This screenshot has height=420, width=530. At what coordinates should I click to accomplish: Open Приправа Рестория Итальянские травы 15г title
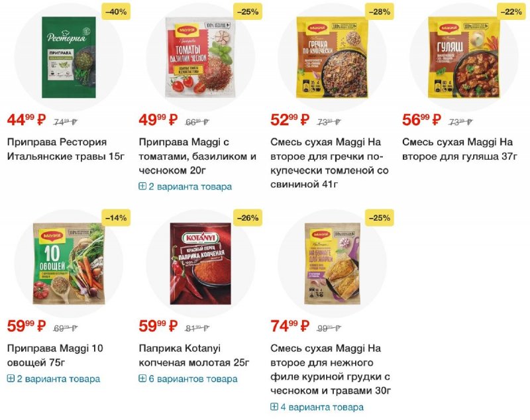[x=66, y=149]
